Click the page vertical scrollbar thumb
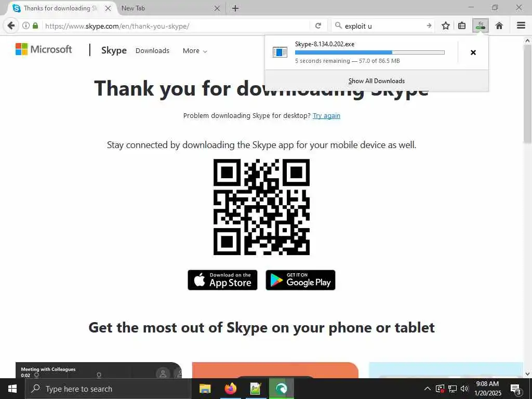This screenshot has height=399, width=532. tap(527, 94)
